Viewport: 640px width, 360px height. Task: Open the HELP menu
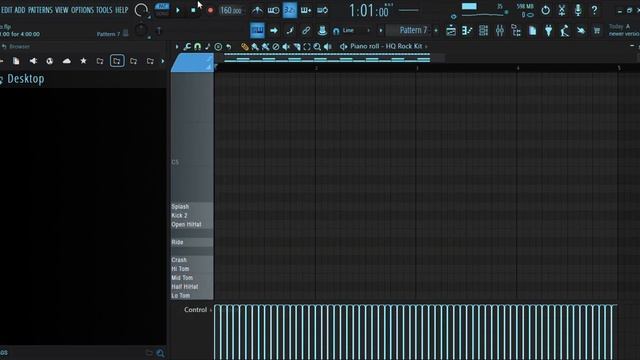pos(122,10)
